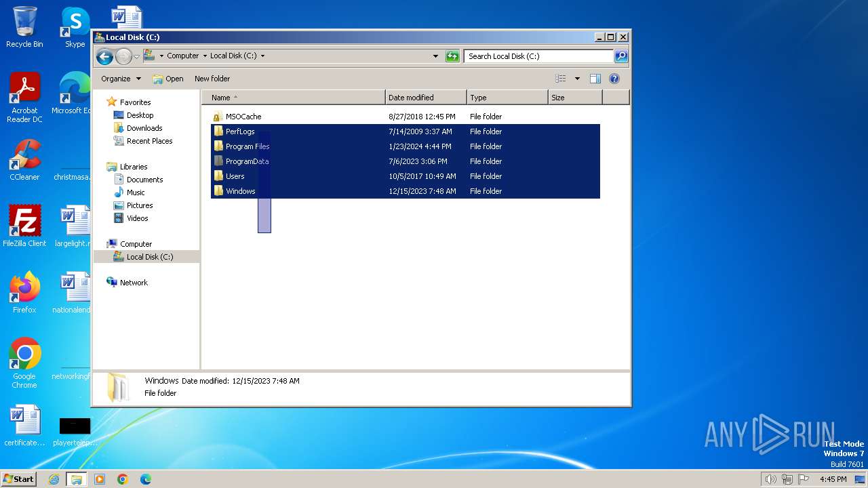Click the Windows Explorer taskbar button
868x488 pixels.
pyautogui.click(x=77, y=479)
